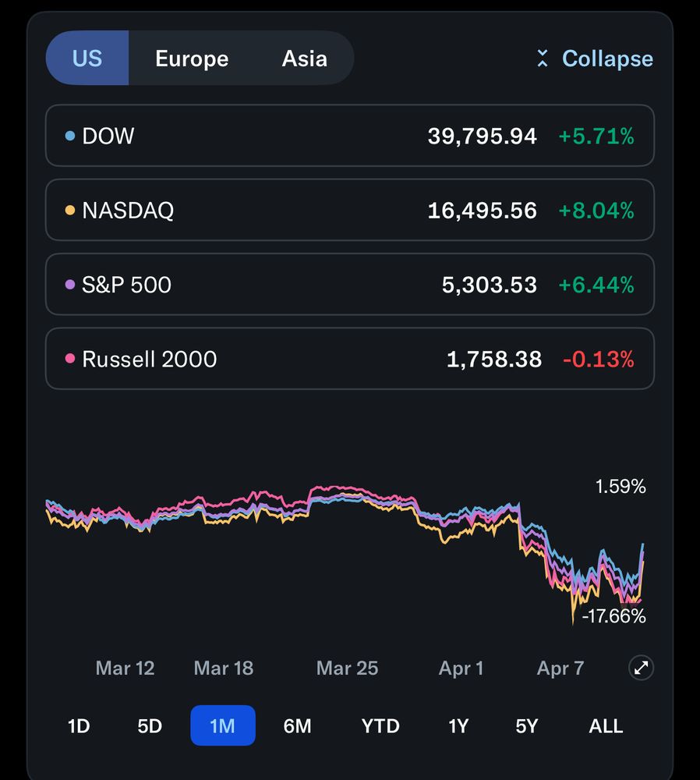Select the 1M time range

tap(223, 725)
